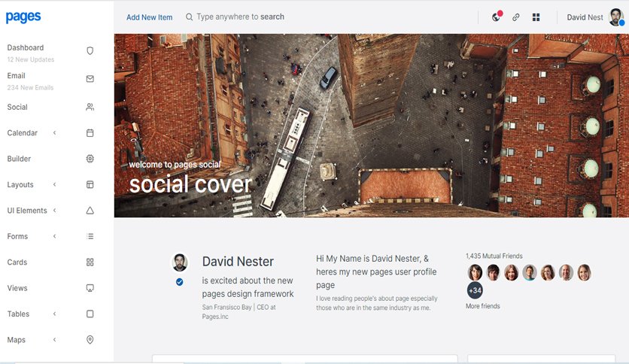Select the Builder menu item
Viewport: 629px width, 364px height.
tap(19, 159)
